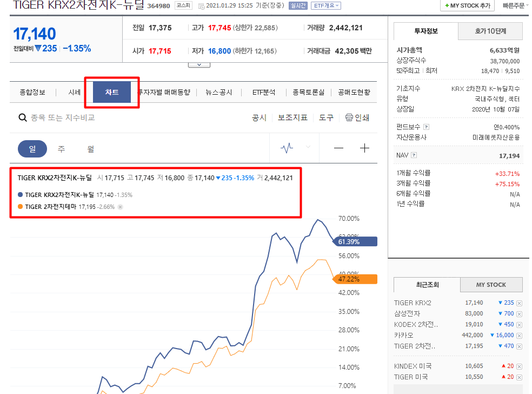
Task: Switch to the 최근조회 list tab
Action: click(427, 285)
